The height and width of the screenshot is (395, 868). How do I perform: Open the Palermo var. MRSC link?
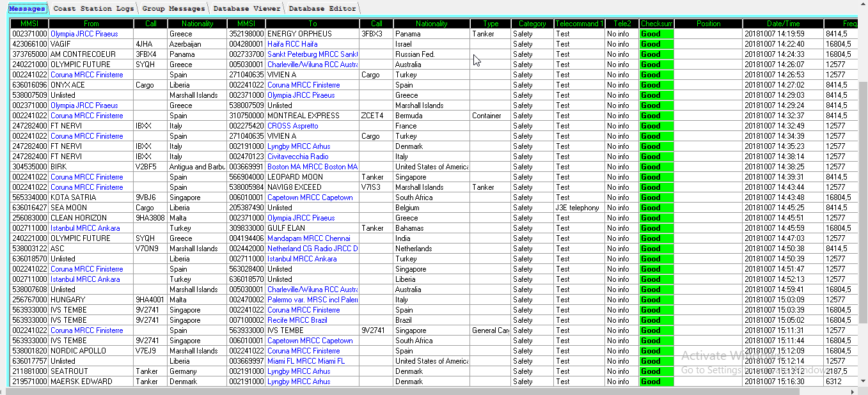pos(312,300)
